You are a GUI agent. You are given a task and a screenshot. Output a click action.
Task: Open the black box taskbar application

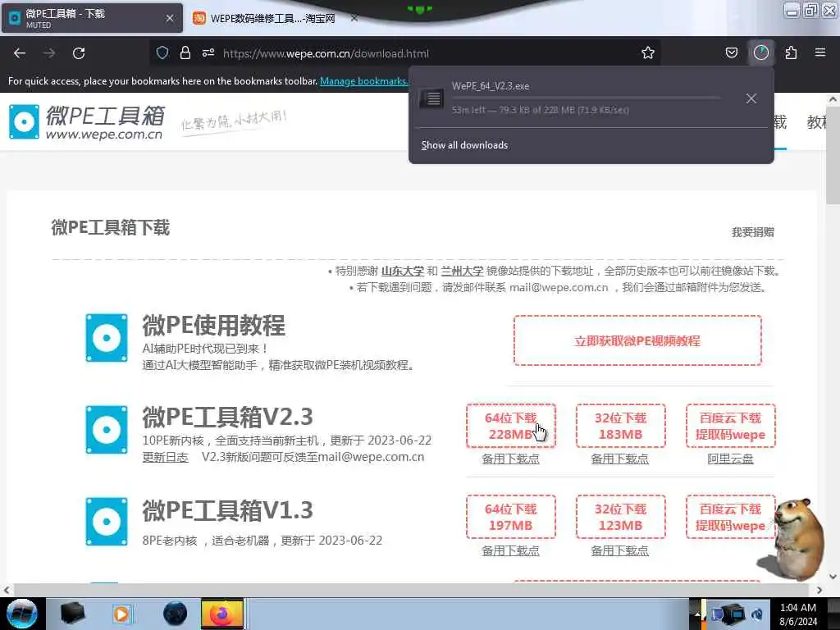72,614
